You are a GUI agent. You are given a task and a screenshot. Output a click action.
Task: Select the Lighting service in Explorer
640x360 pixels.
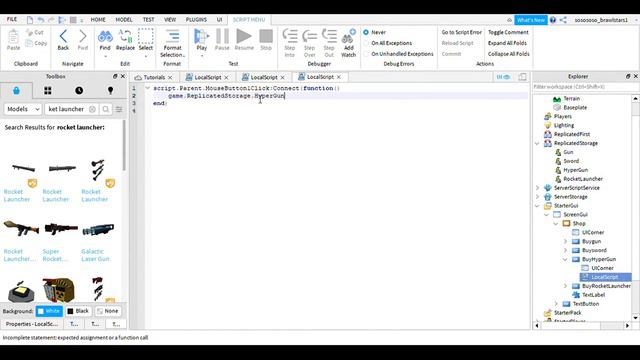tap(564, 125)
